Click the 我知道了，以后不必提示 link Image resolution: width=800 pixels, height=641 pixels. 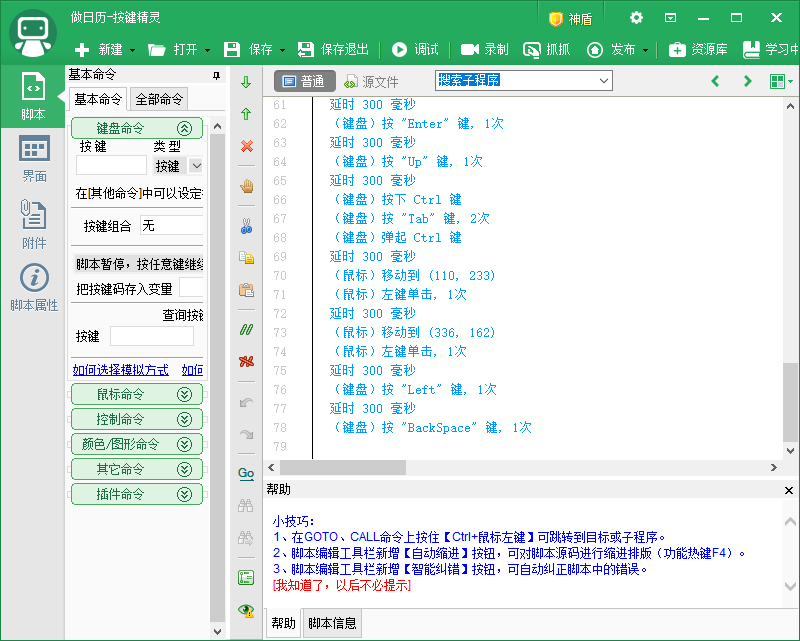342,585
